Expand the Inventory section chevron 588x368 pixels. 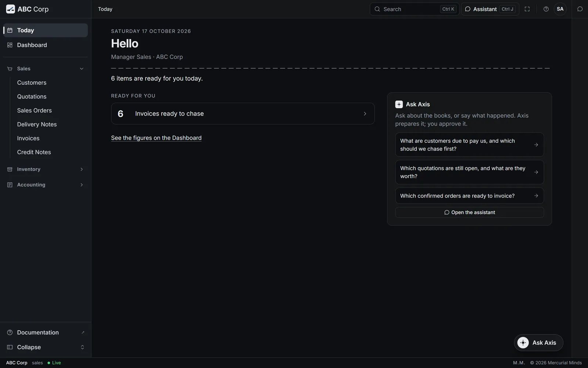[x=82, y=169]
